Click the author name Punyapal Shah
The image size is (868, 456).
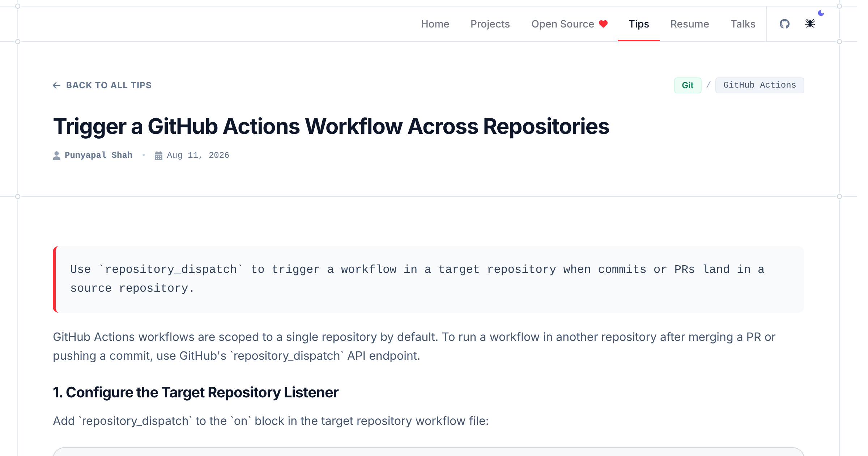pyautogui.click(x=98, y=155)
